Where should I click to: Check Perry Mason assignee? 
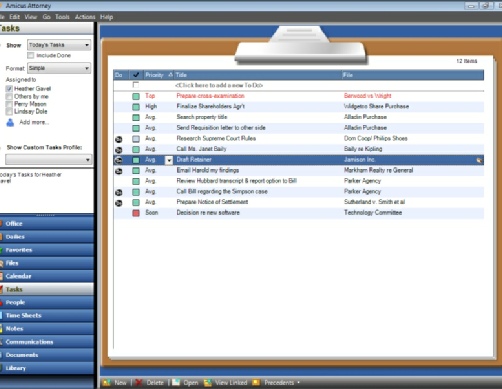pyautogui.click(x=9, y=104)
